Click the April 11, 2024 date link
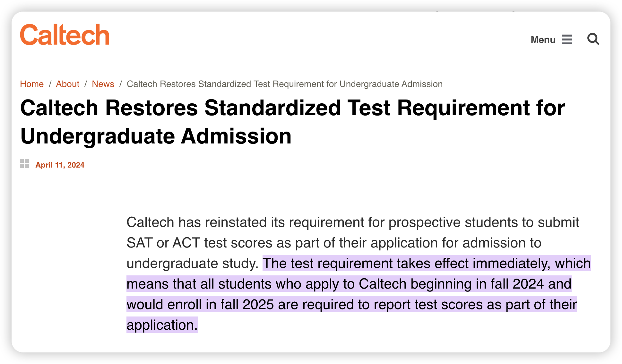 coord(60,165)
